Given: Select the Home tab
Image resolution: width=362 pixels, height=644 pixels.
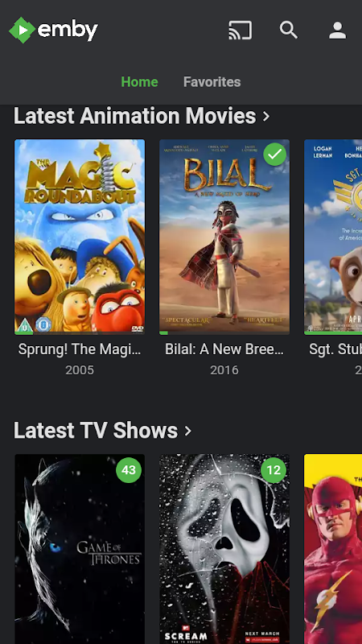Looking at the screenshot, I should [x=139, y=82].
